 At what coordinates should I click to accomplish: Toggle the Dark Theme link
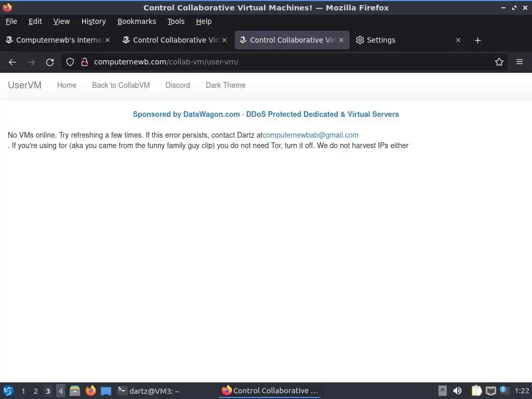(225, 85)
